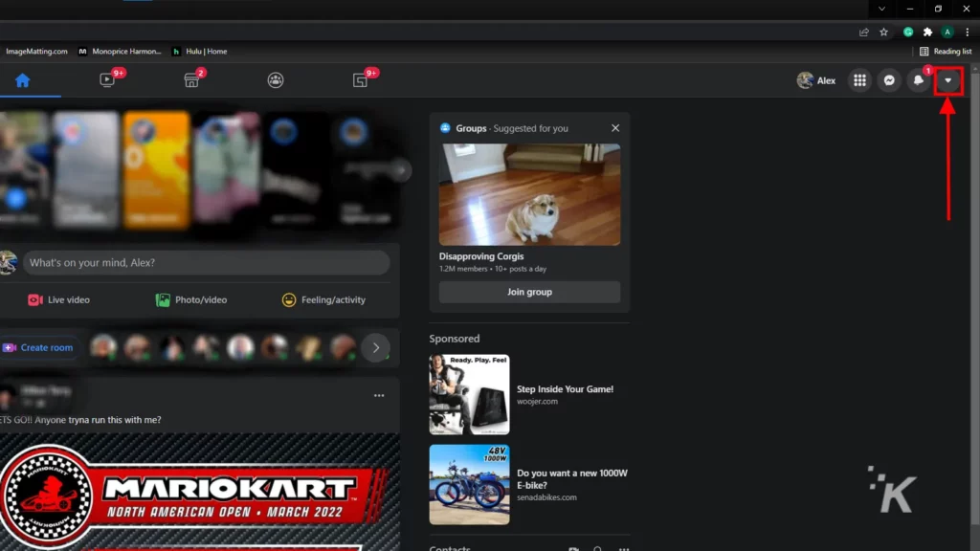Open the ImageMatting.com bookmark
The width and height of the screenshot is (980, 551).
point(36,52)
